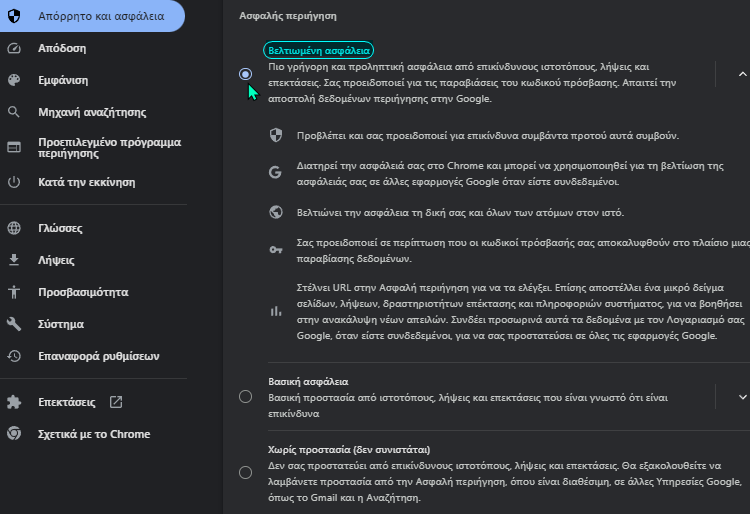Viewport: 750px width, 514px height.
Task: Click the browser window icon beside Προεπιλεγμένο πρόγραμμα περιήγησης
Action: point(14,147)
